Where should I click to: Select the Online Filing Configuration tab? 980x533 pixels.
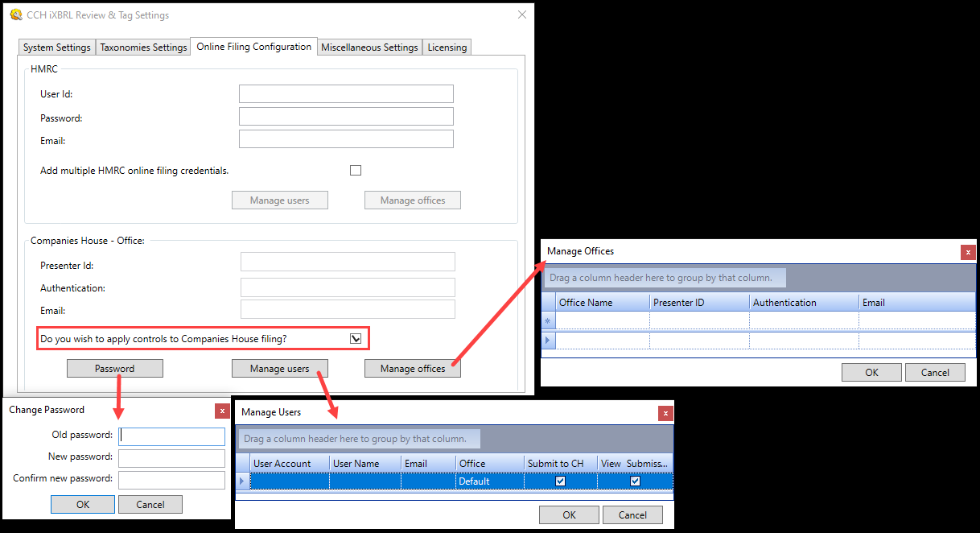253,47
